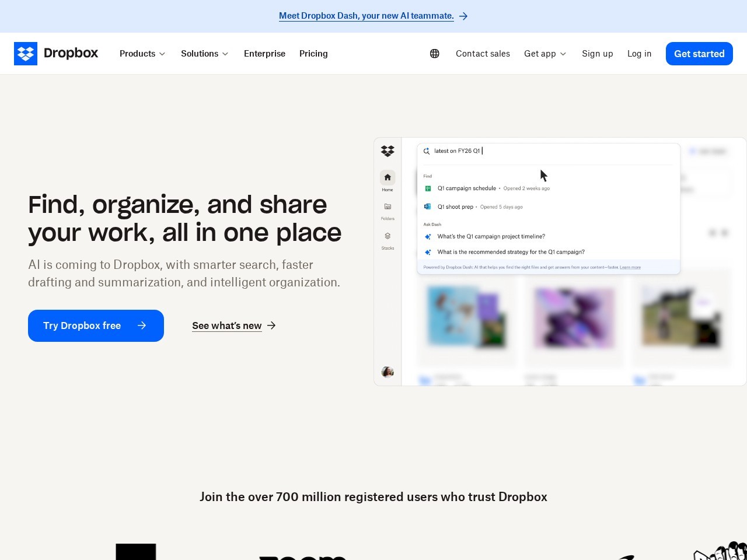The width and height of the screenshot is (747, 560).
Task: Click Outlook icon for Q1 shoot prep
Action: click(428, 206)
